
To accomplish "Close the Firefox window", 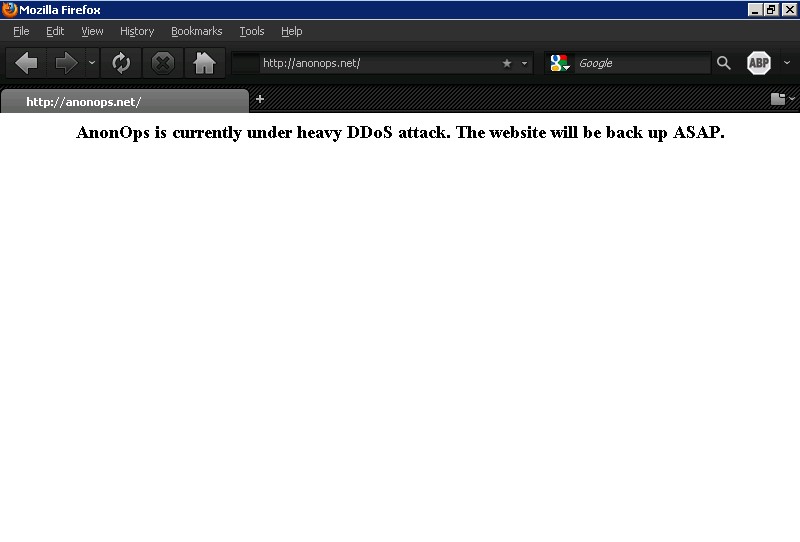I will [790, 10].
